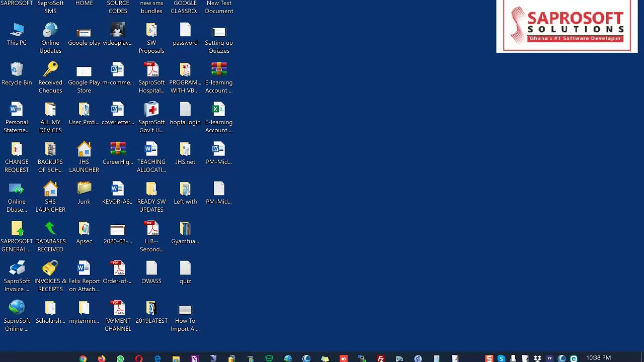Viewport: 644px width, 362px height.
Task: Select the PAYMENT CHANNEL PDF file
Action: point(118,317)
